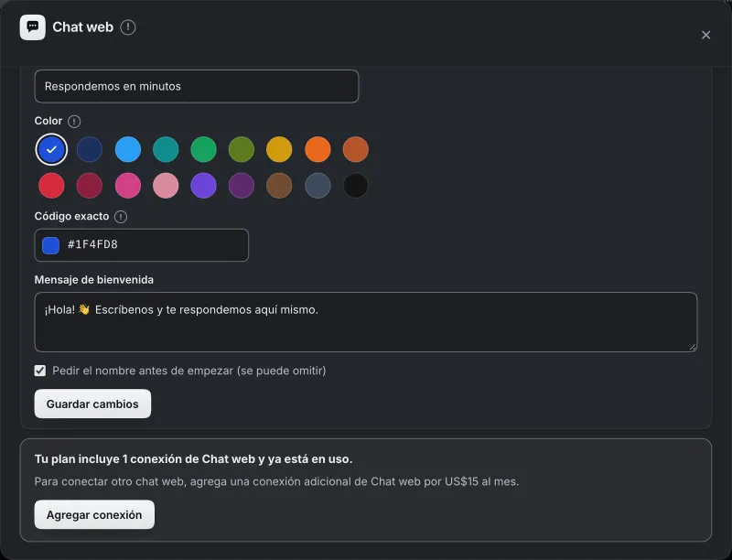732x560 pixels.
Task: Click the plan includes 1 conexión heading
Action: coord(193,459)
